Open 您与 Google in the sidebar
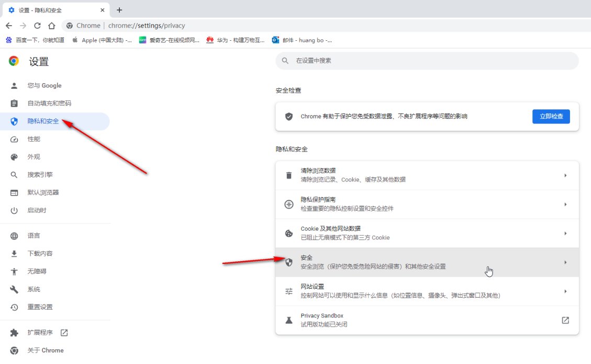Image resolution: width=591 pixels, height=364 pixels. [54, 85]
